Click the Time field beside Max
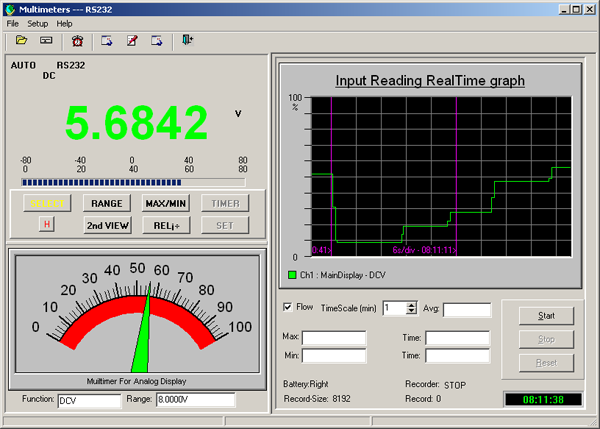600x429 pixels. coord(457,338)
